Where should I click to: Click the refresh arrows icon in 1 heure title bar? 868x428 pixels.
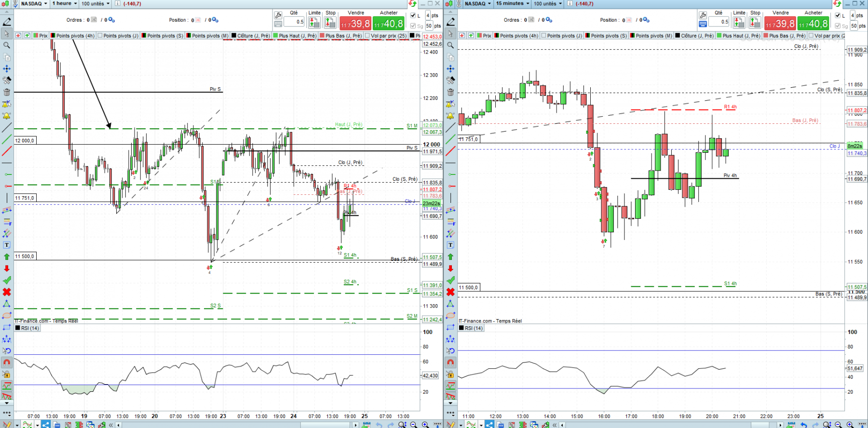[x=412, y=3]
